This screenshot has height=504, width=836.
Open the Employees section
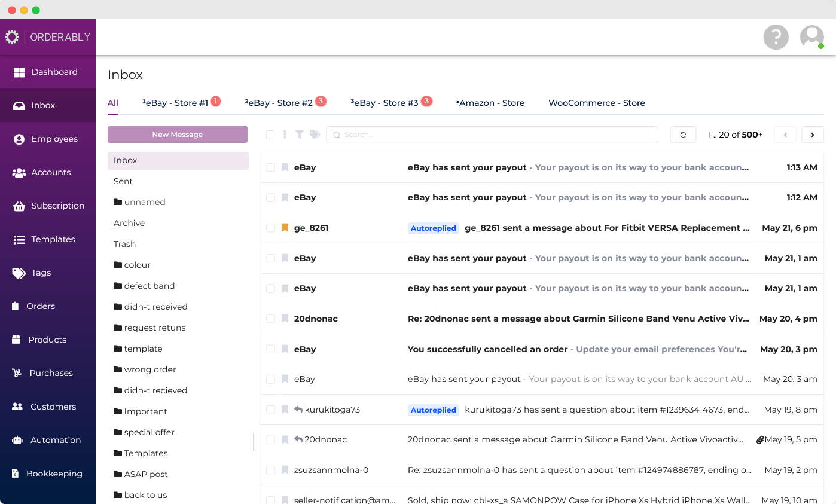(x=48, y=139)
